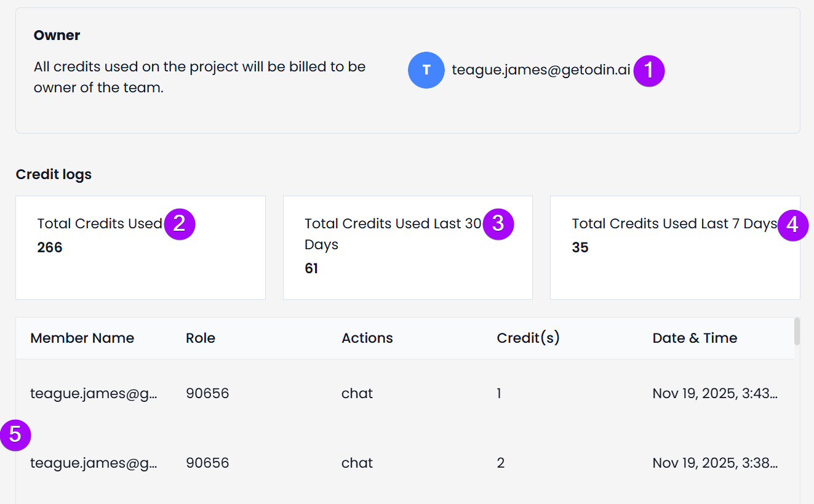814x504 pixels.
Task: Open the Total Credits Used card showing 266
Action: [x=140, y=247]
